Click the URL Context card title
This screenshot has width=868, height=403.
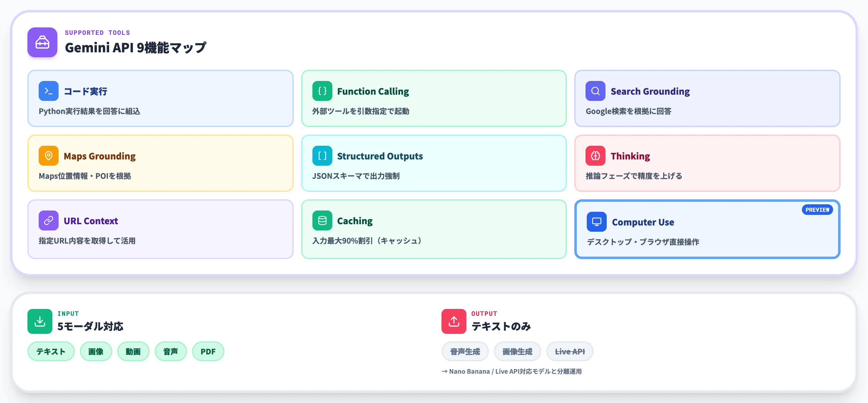91,221
